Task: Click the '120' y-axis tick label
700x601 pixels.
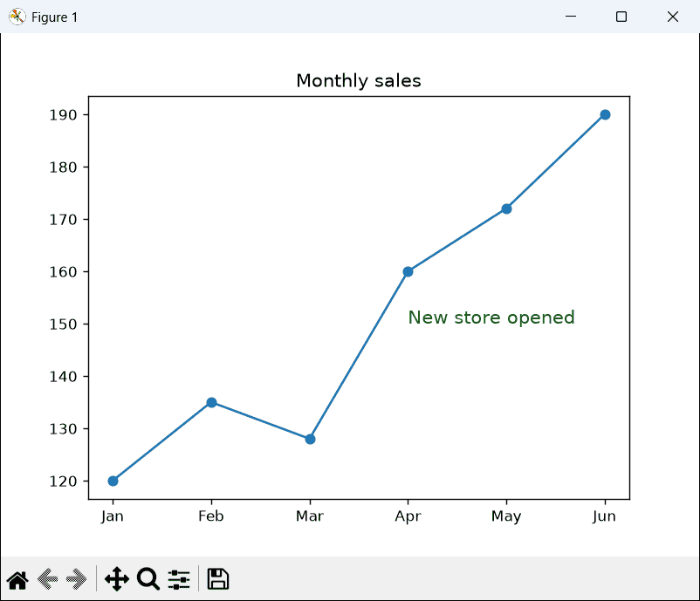Action: [63, 481]
